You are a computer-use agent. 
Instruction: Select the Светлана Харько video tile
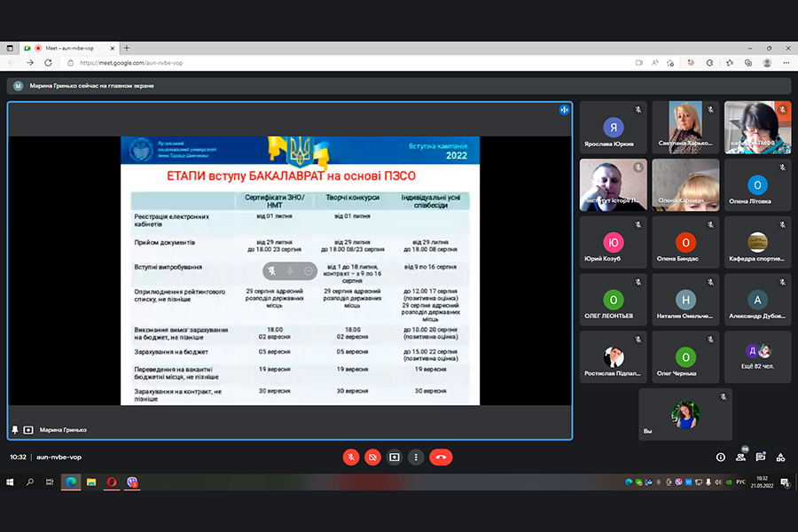(x=685, y=128)
